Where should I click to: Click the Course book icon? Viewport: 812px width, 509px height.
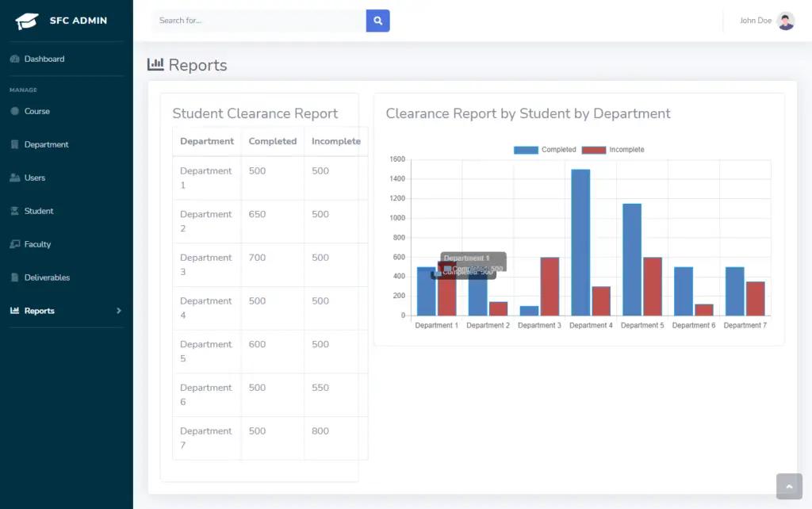coord(17,111)
